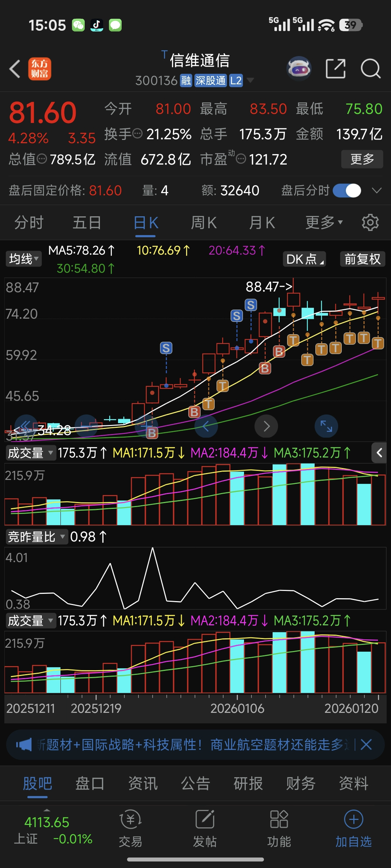The image size is (391, 868).
Task: Open 交易 trade icon
Action: coord(130,828)
